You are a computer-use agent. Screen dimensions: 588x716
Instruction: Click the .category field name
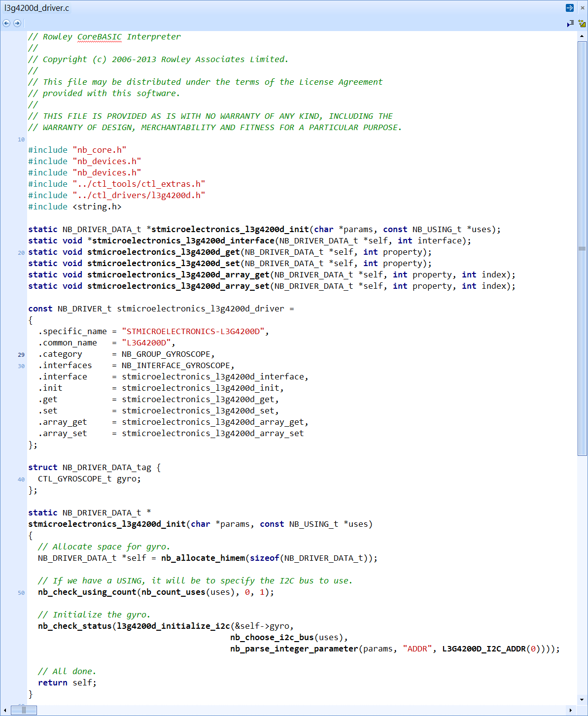coord(60,354)
